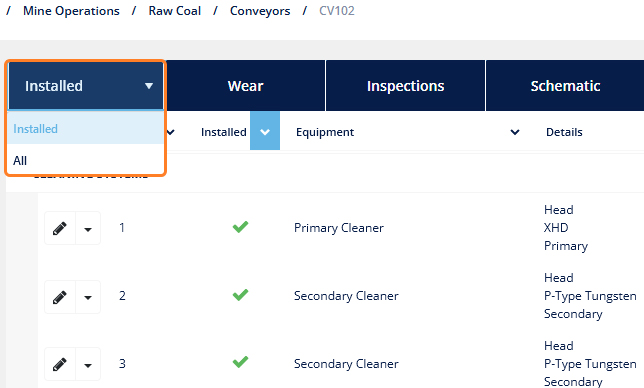Switch to the Wear tab

click(245, 86)
